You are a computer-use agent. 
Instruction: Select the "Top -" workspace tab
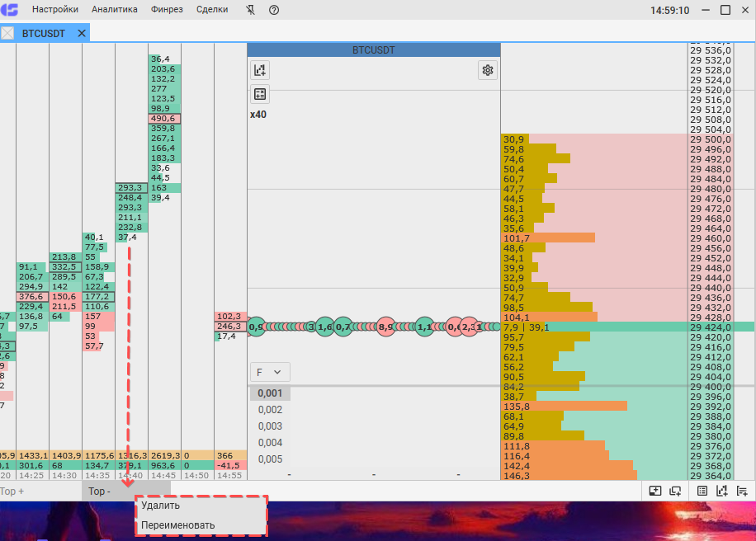coord(125,492)
